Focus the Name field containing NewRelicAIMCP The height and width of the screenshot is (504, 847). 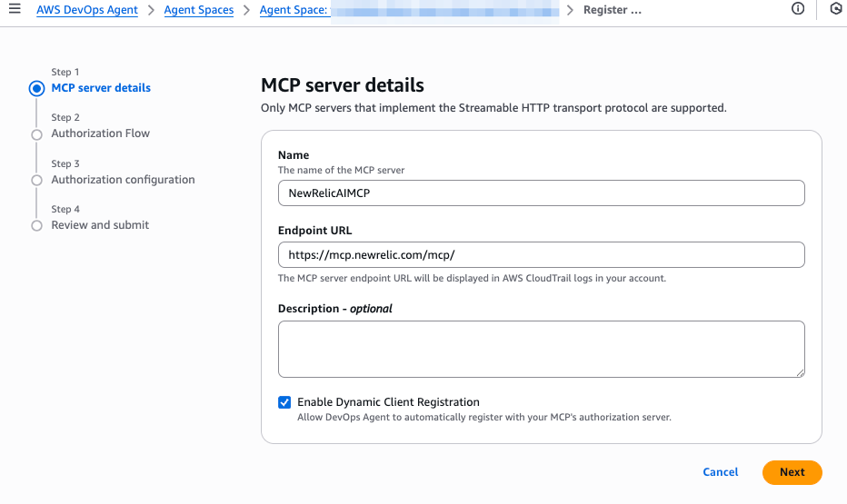click(541, 193)
